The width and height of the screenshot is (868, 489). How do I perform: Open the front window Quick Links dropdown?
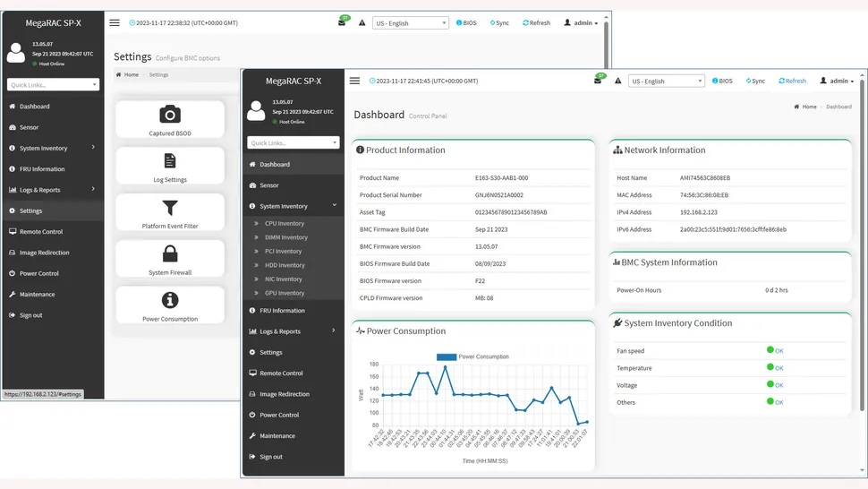294,142
